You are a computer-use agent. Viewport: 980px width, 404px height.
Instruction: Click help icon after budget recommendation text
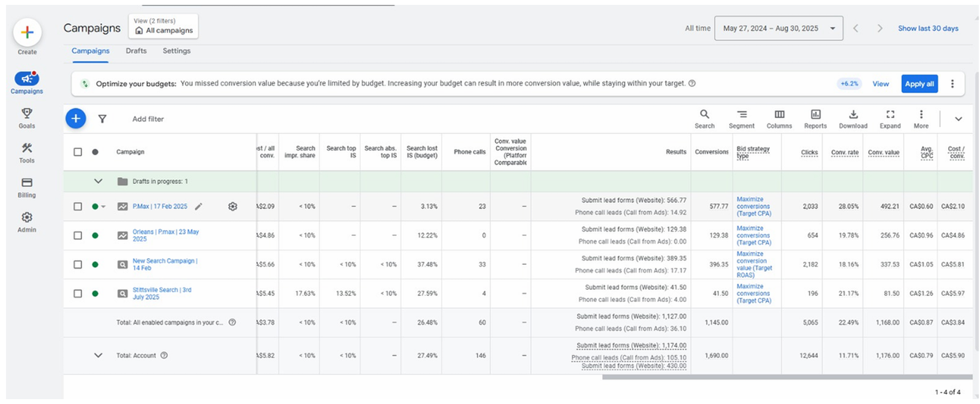coord(692,83)
